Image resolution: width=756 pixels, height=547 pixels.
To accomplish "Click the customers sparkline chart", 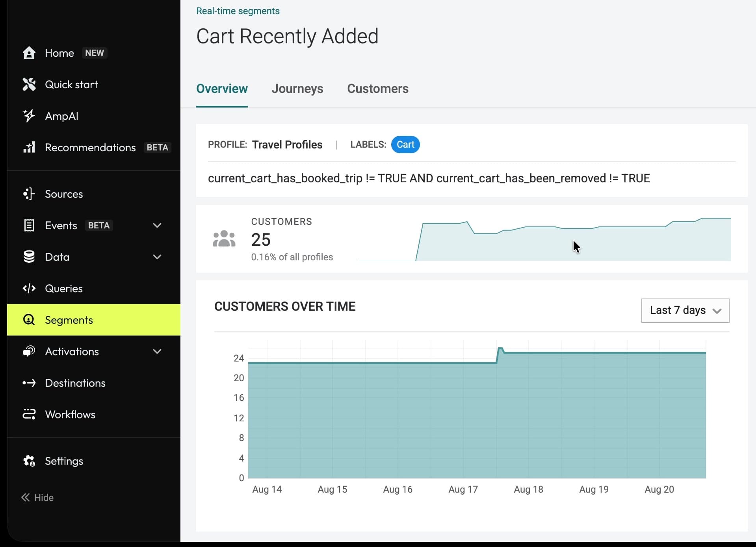I will (x=544, y=239).
